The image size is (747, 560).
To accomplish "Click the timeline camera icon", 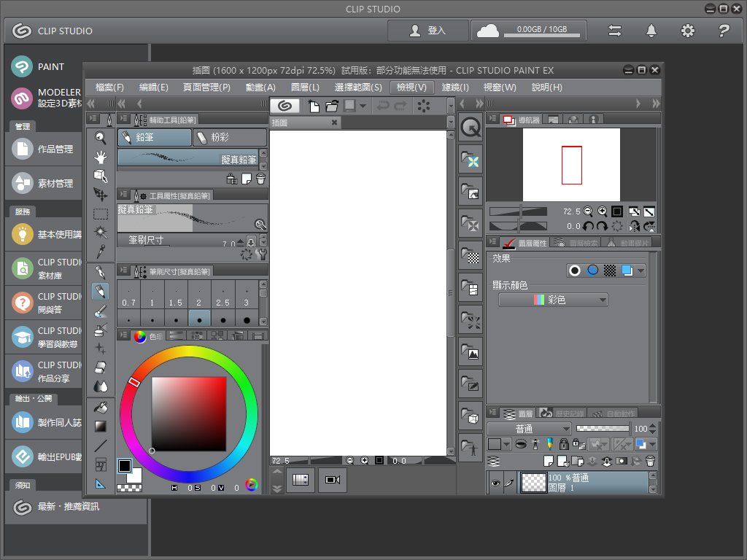I will pos(333,480).
